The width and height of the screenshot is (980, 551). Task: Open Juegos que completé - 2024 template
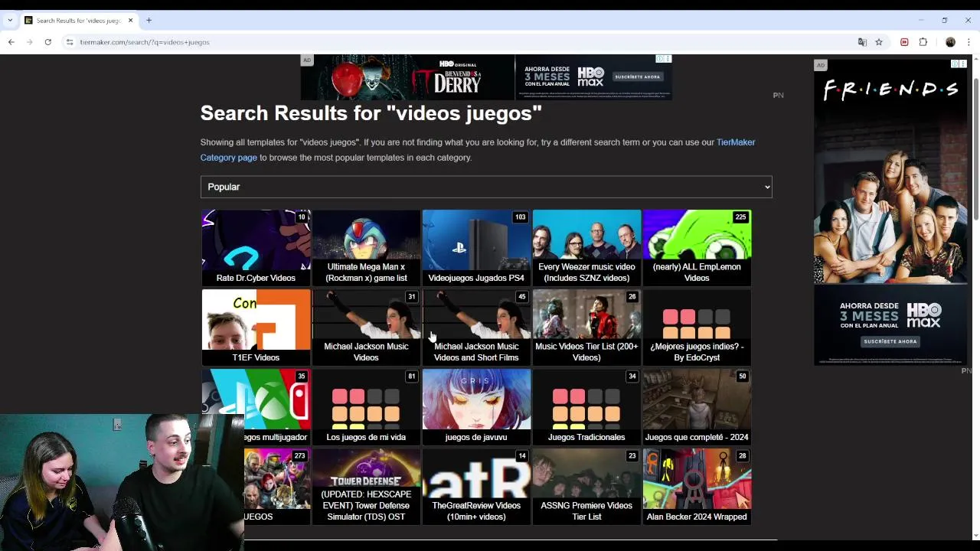pyautogui.click(x=697, y=406)
